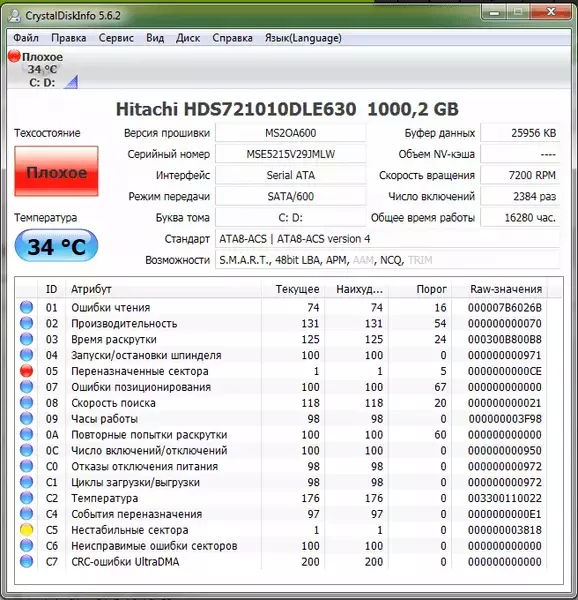The width and height of the screenshot is (578, 600).
Task: Open the Справка menu
Action: [232, 38]
